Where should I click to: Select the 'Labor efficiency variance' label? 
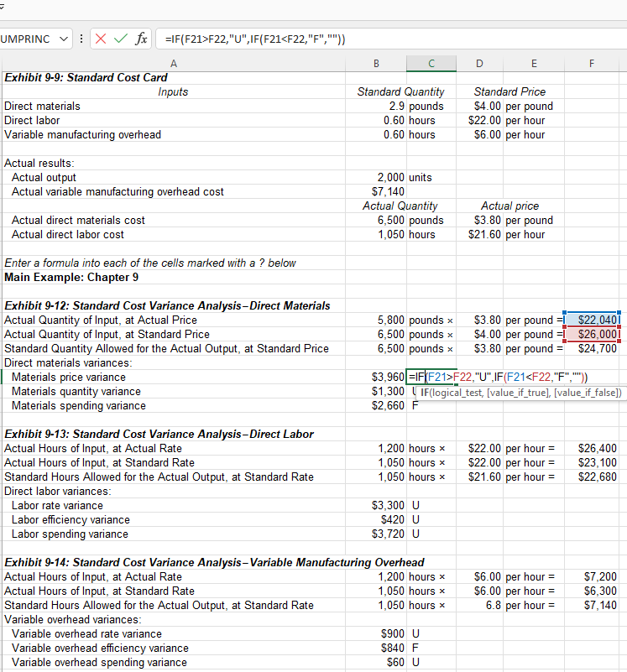coord(71,520)
